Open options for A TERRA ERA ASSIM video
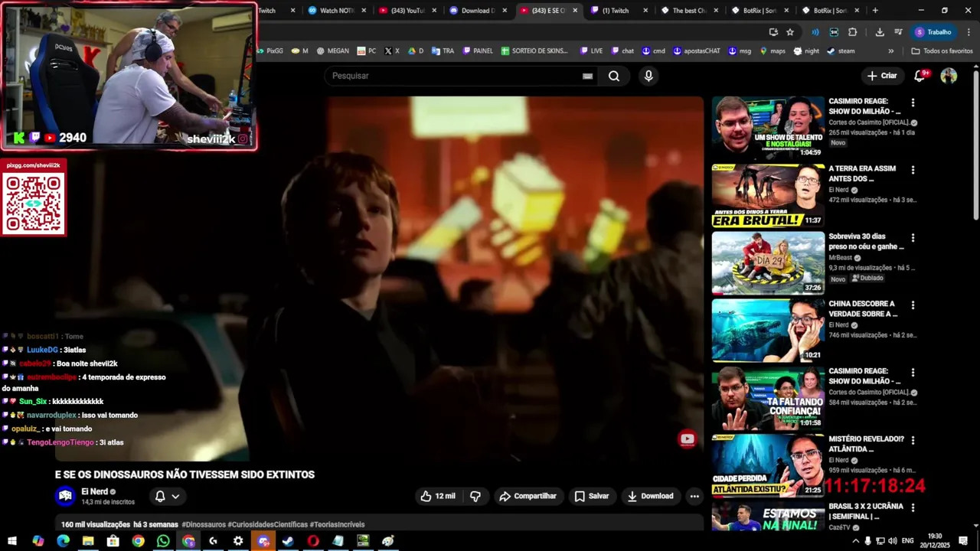980x551 pixels. pyautogui.click(x=913, y=170)
